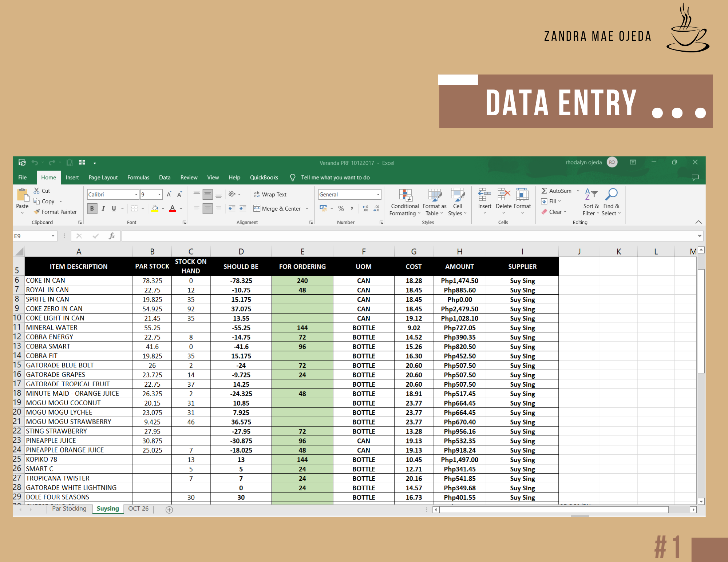Switch to the Par Stocking sheet tab

69,509
